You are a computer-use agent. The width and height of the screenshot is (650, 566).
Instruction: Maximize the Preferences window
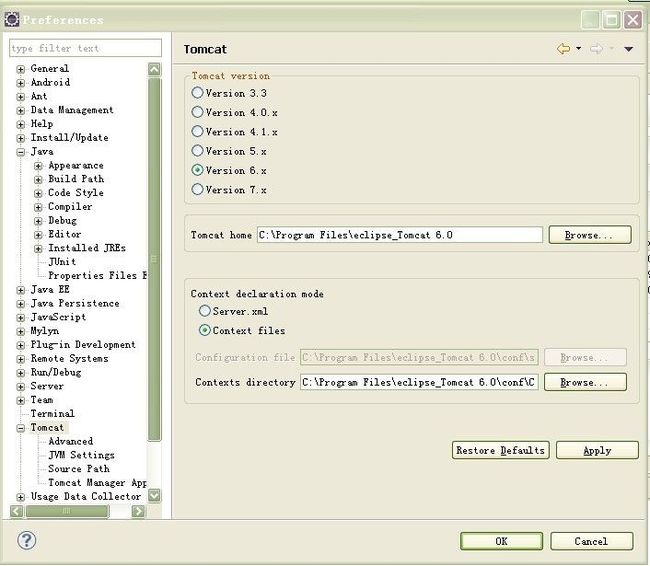611,19
